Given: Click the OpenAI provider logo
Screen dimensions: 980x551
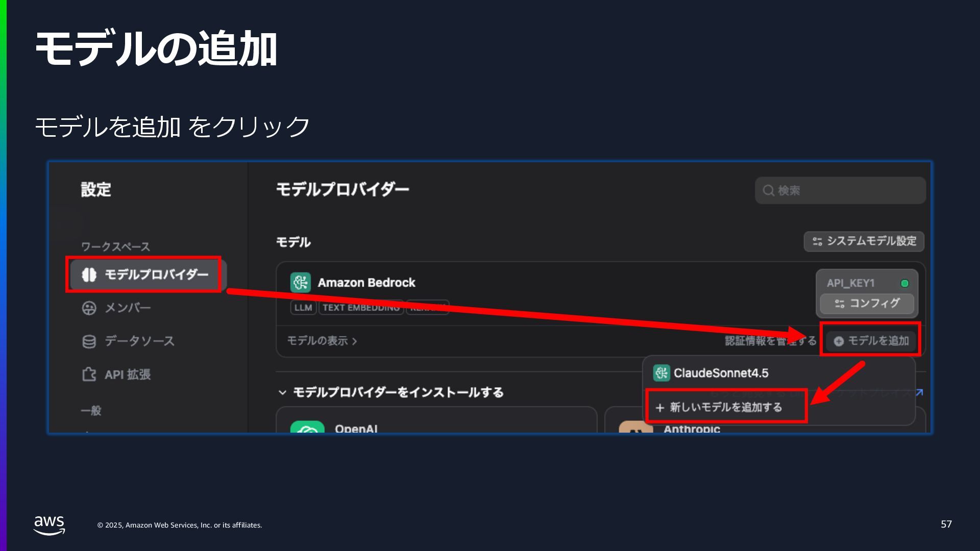Looking at the screenshot, I should click(307, 429).
